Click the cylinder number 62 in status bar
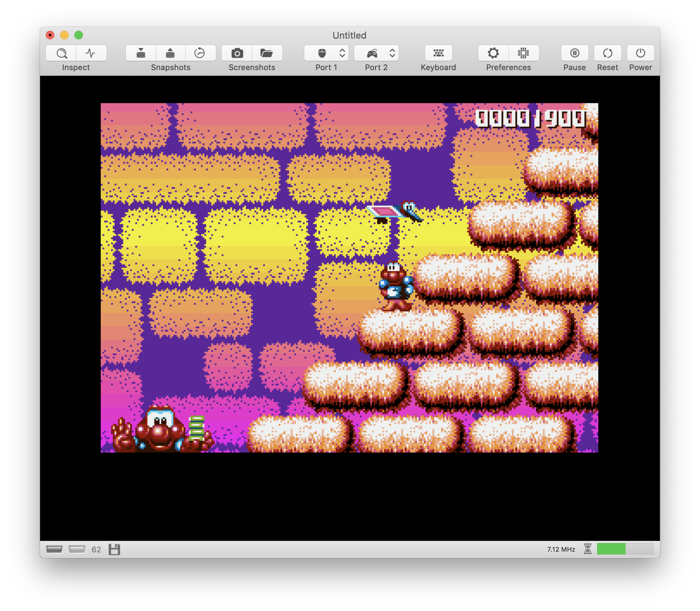This screenshot has height=611, width=700. [x=96, y=549]
